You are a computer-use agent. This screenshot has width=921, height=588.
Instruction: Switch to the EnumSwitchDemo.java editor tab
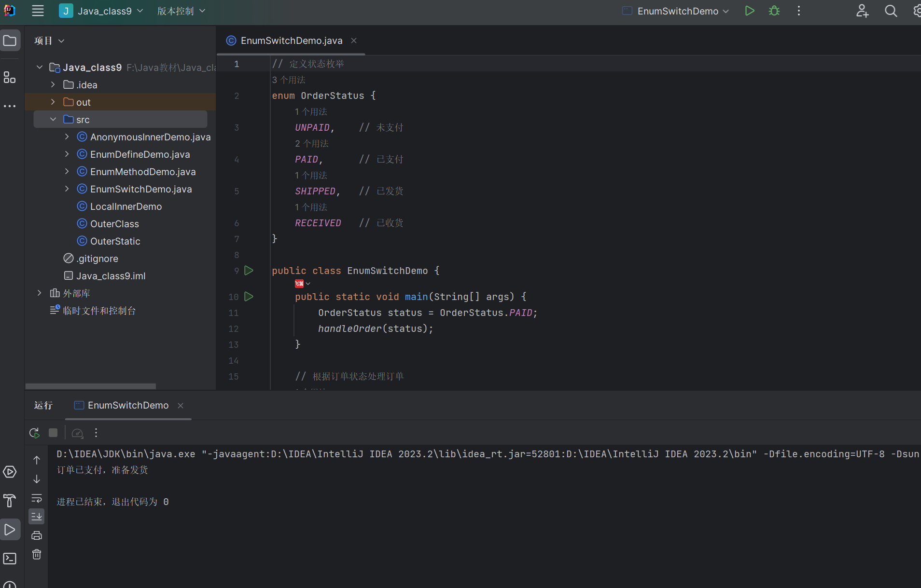coord(291,41)
